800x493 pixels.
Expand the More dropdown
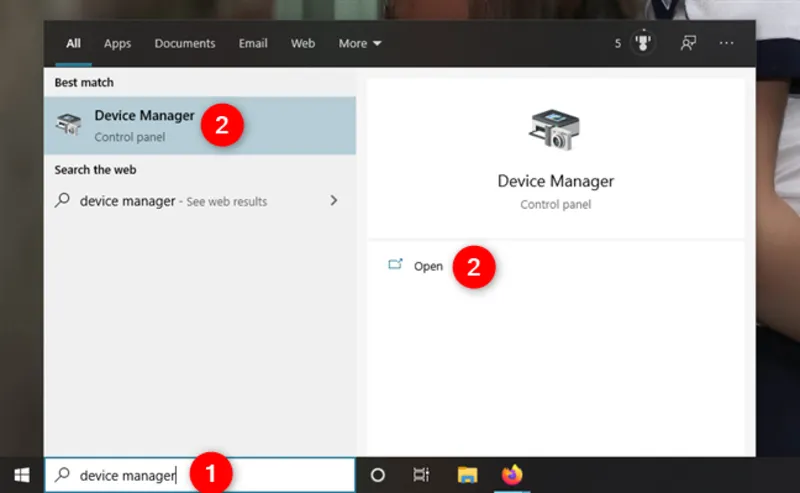360,43
